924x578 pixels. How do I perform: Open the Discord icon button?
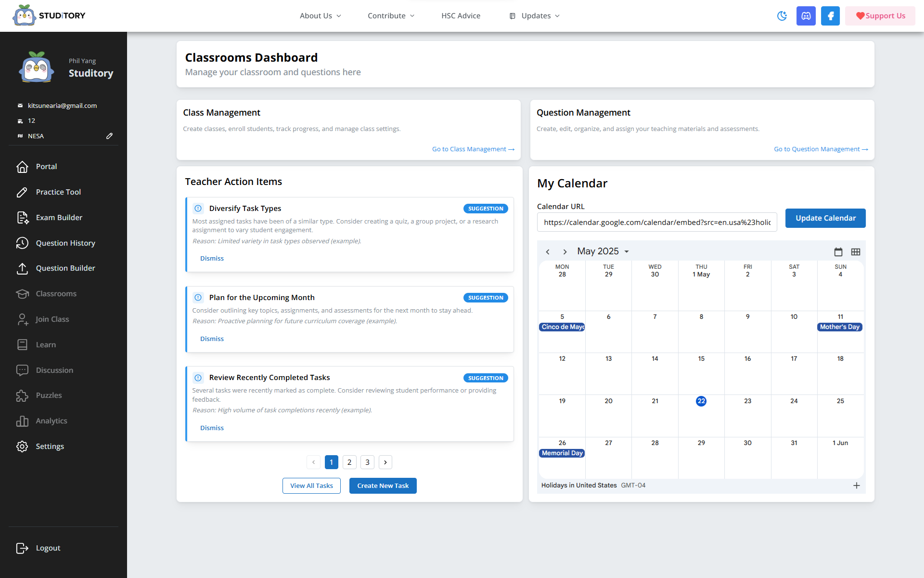coord(806,16)
